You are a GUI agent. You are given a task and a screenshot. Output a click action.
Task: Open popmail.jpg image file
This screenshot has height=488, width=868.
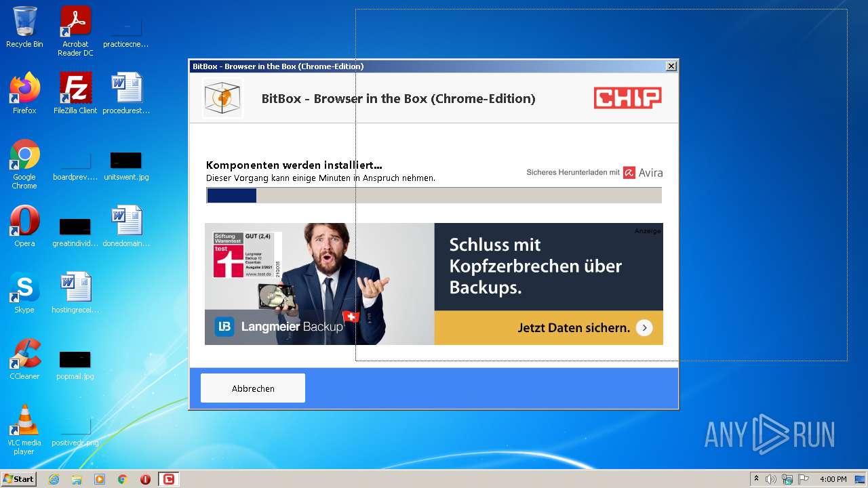(75, 366)
